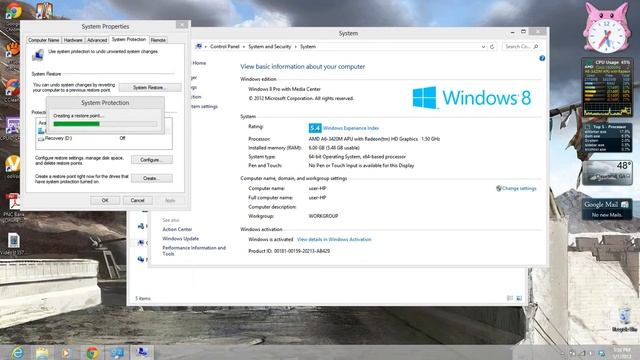This screenshot has width=640, height=360.
Task: Switch Explorer to large icons view
Action: point(519,298)
